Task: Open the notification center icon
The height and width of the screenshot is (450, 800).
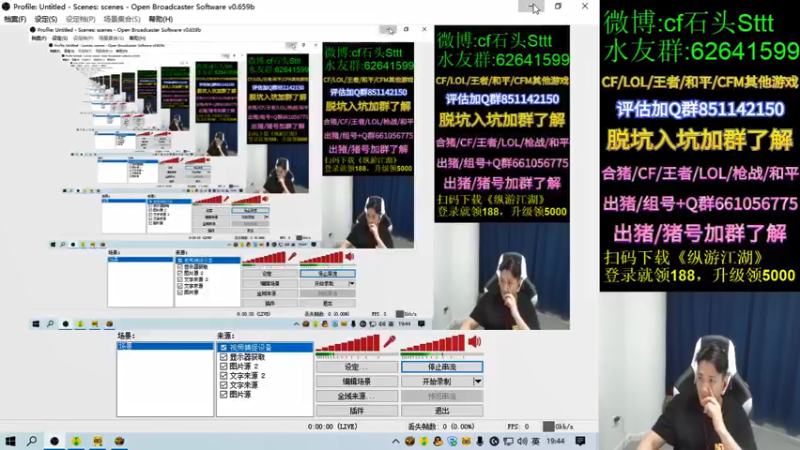Action: coord(581,441)
